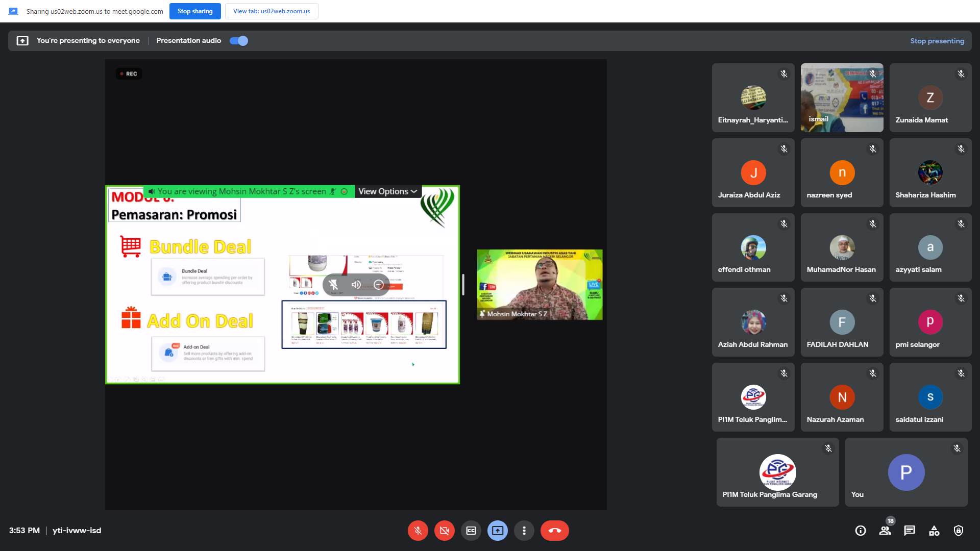Click the end call hang-up button
980x551 pixels.
[x=554, y=531]
